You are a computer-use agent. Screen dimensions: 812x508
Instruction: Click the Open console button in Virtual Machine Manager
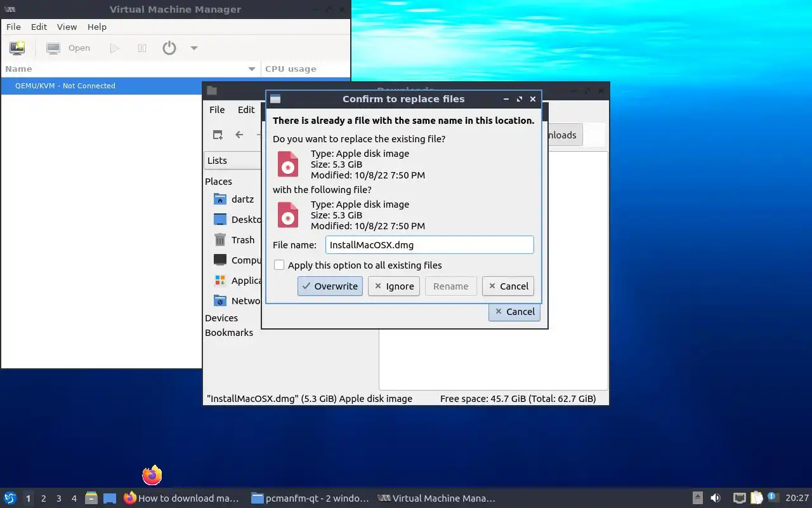point(69,48)
